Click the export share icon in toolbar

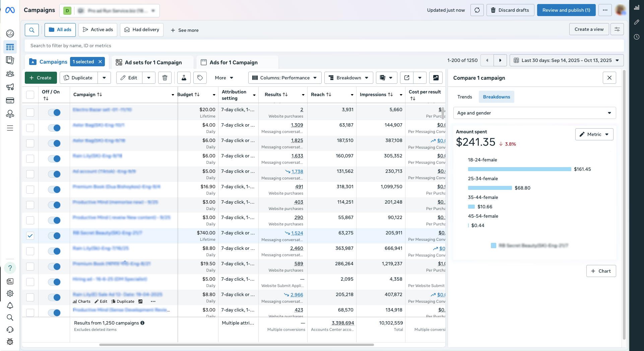tap(407, 78)
